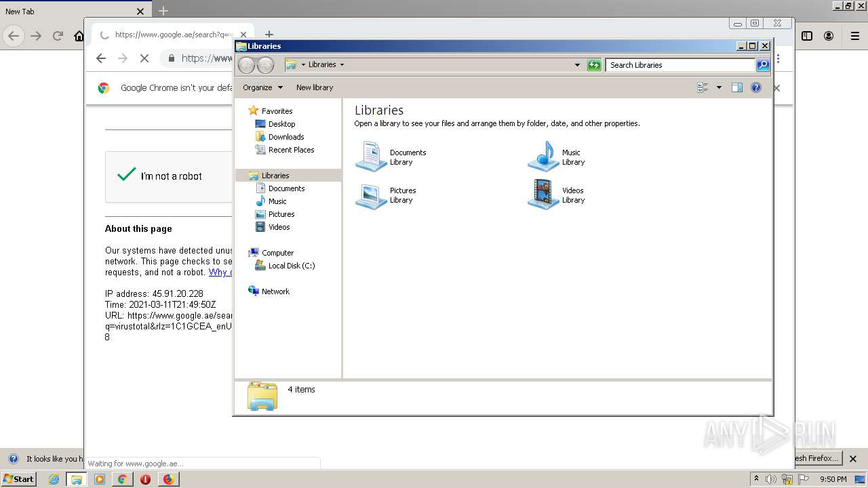Toggle the preview pane

tap(737, 87)
